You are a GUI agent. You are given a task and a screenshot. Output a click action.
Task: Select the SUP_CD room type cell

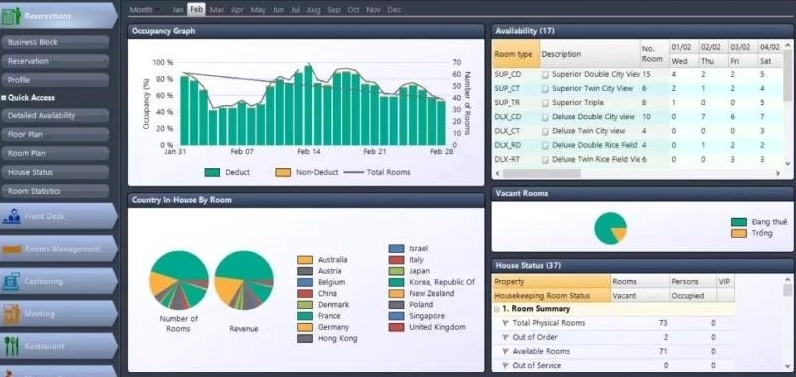(516, 75)
